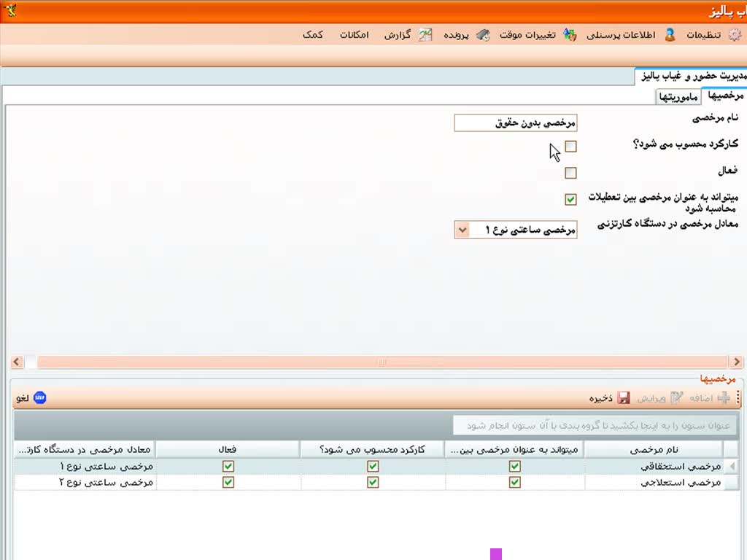The height and width of the screenshot is (560, 747).
Task: Sort by نام مرخصی column header
Action: pyautogui.click(x=653, y=449)
